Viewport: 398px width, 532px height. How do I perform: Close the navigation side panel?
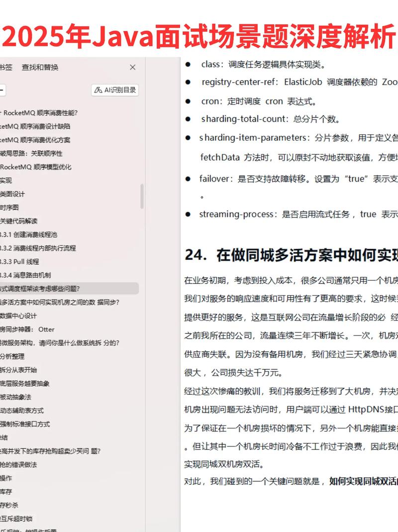coord(132,67)
